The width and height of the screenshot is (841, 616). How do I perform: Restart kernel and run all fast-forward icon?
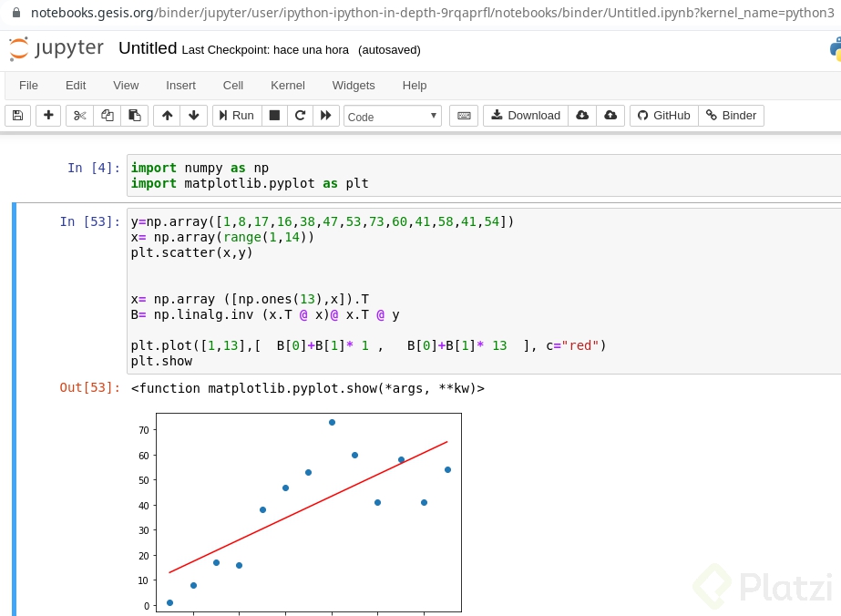click(325, 116)
